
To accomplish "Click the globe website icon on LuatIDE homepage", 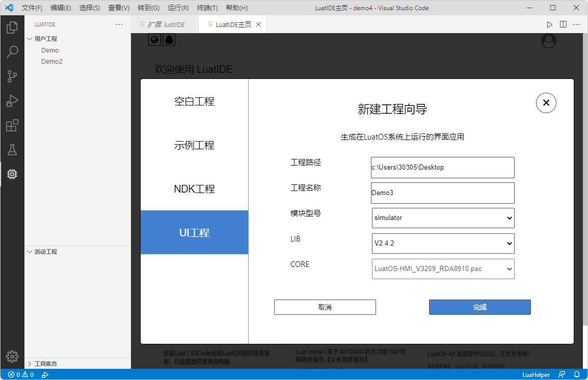I will (x=154, y=40).
